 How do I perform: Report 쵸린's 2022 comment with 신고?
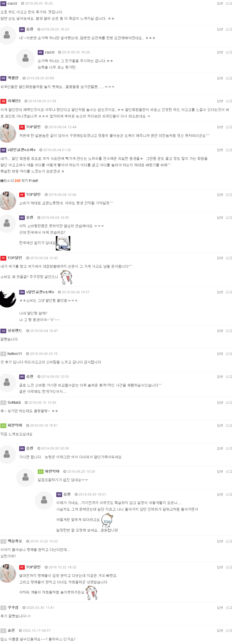(229, 630)
